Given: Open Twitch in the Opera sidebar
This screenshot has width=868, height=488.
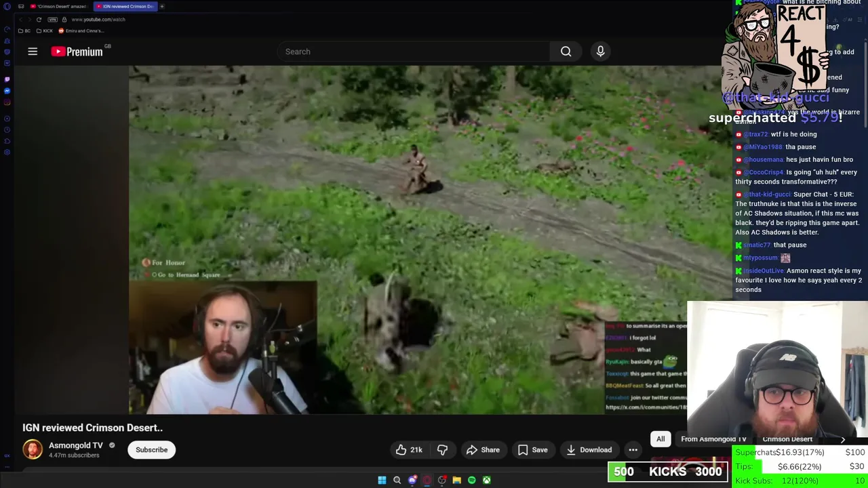Looking at the screenshot, I should point(7,79).
